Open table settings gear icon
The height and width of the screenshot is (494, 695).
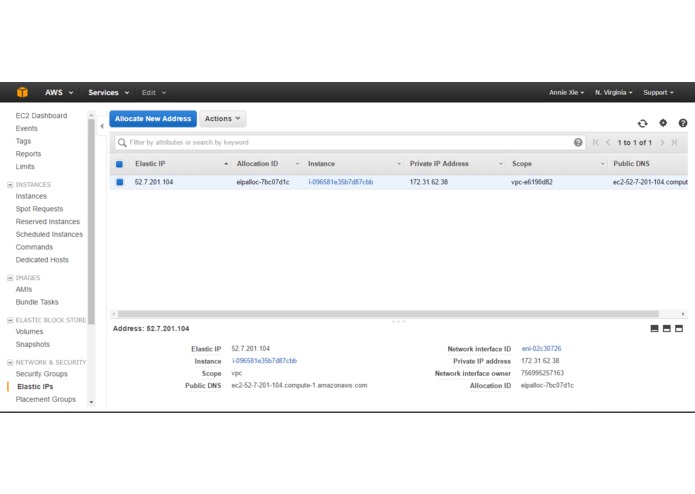tap(663, 123)
